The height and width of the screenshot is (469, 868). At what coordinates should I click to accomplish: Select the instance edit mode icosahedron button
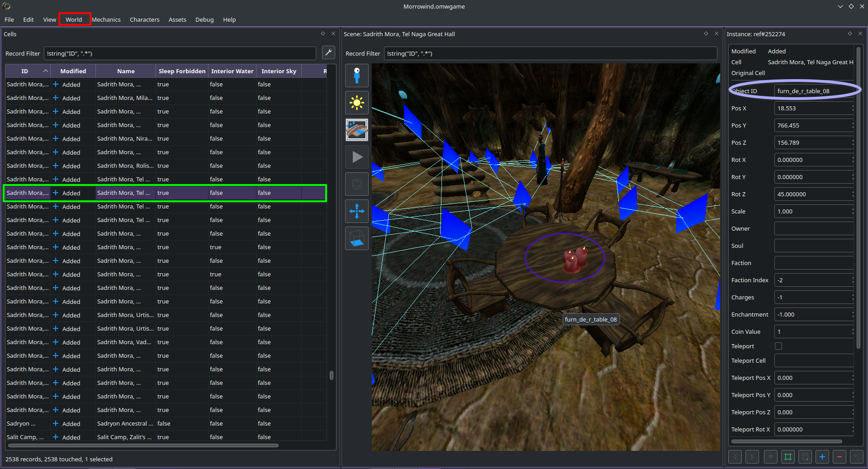tap(357, 184)
